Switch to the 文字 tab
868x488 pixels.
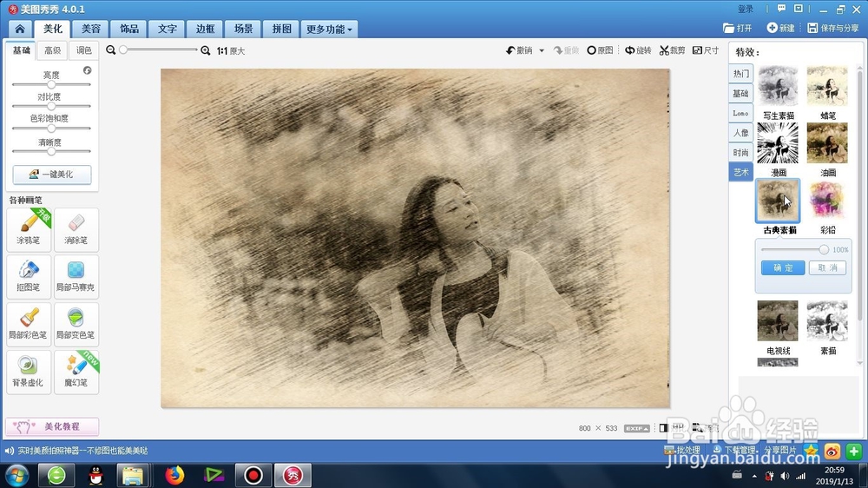pyautogui.click(x=167, y=29)
